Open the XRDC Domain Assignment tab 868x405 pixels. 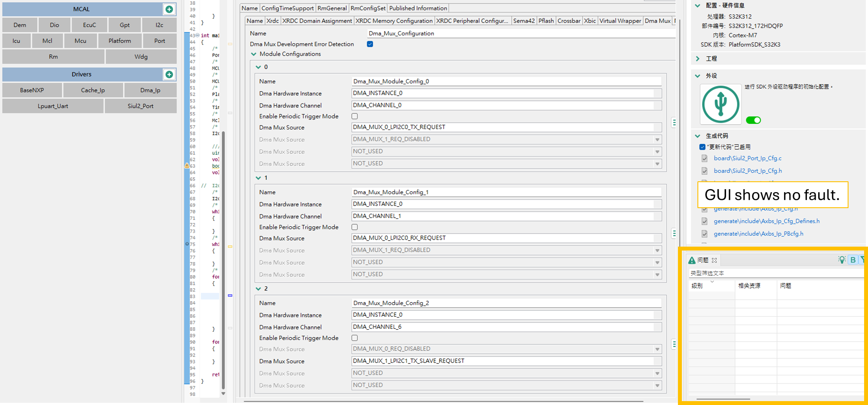coord(317,21)
